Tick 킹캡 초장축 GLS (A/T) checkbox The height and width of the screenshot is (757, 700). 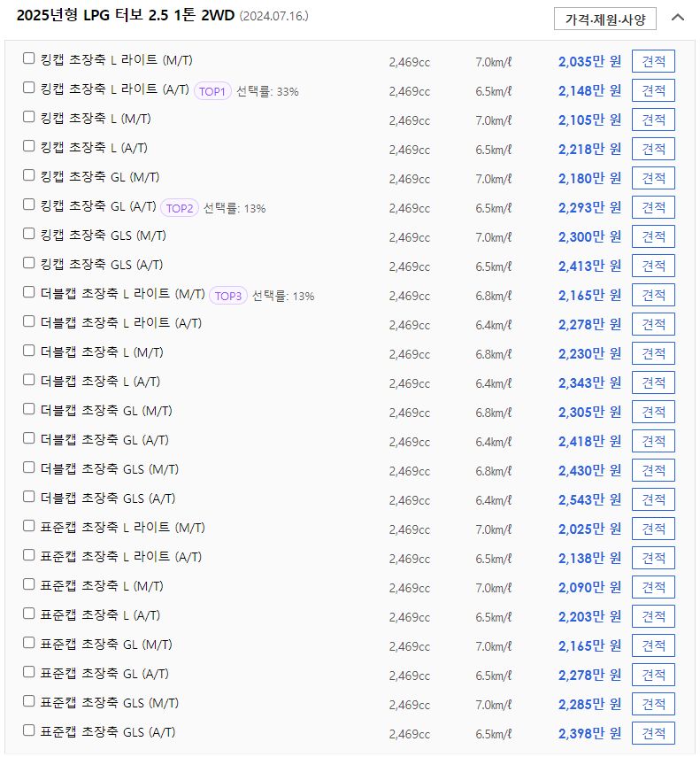(x=29, y=263)
